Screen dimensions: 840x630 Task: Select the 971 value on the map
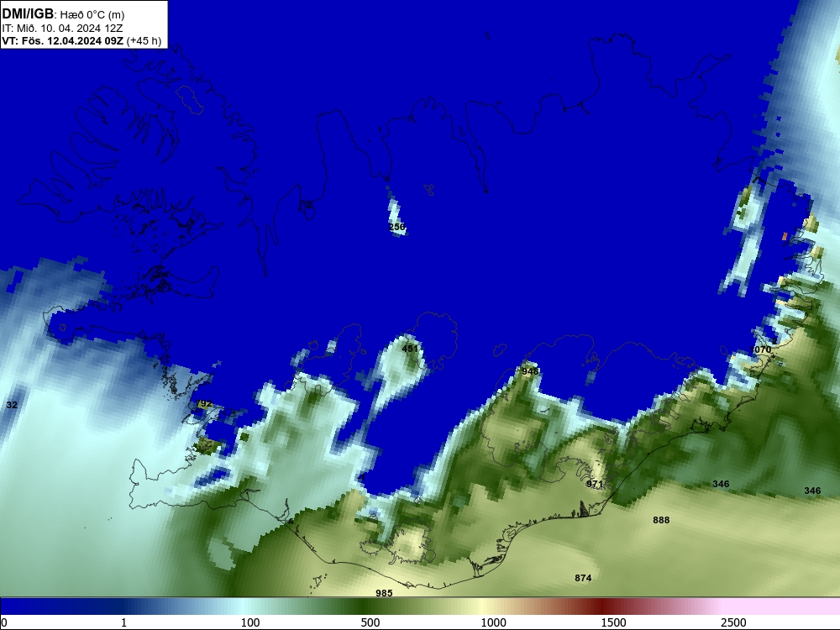pyautogui.click(x=595, y=484)
